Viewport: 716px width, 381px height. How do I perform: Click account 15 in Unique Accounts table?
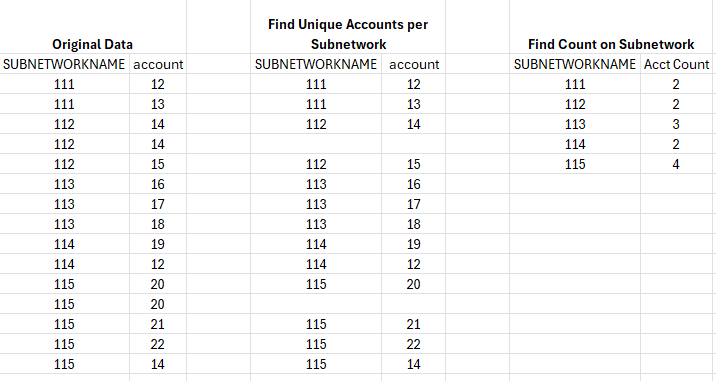click(x=414, y=164)
